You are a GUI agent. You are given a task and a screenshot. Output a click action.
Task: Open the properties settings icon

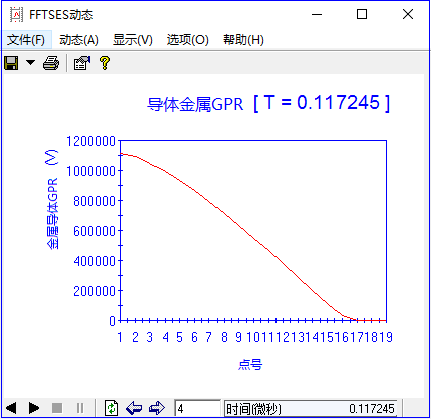click(x=82, y=63)
